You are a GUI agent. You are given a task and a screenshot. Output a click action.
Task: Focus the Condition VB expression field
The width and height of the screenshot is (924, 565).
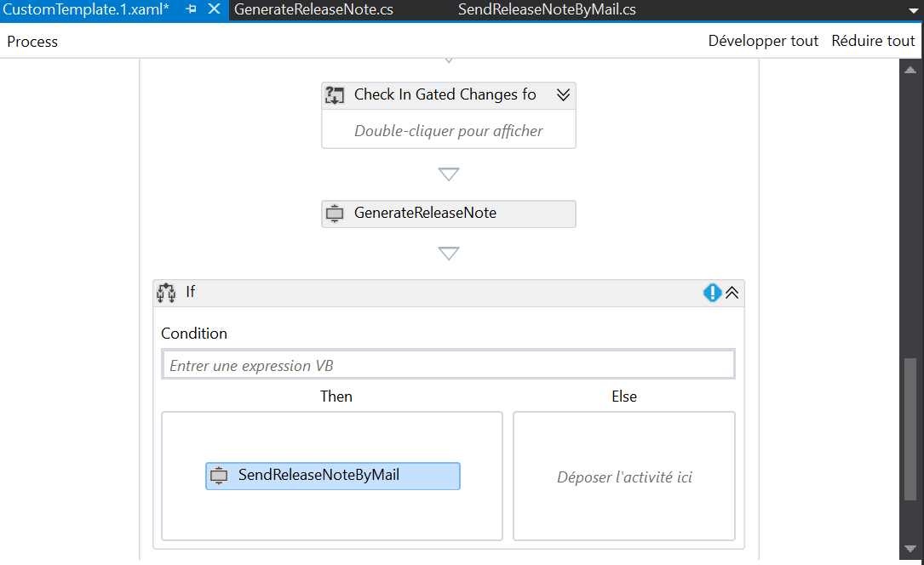pos(449,365)
